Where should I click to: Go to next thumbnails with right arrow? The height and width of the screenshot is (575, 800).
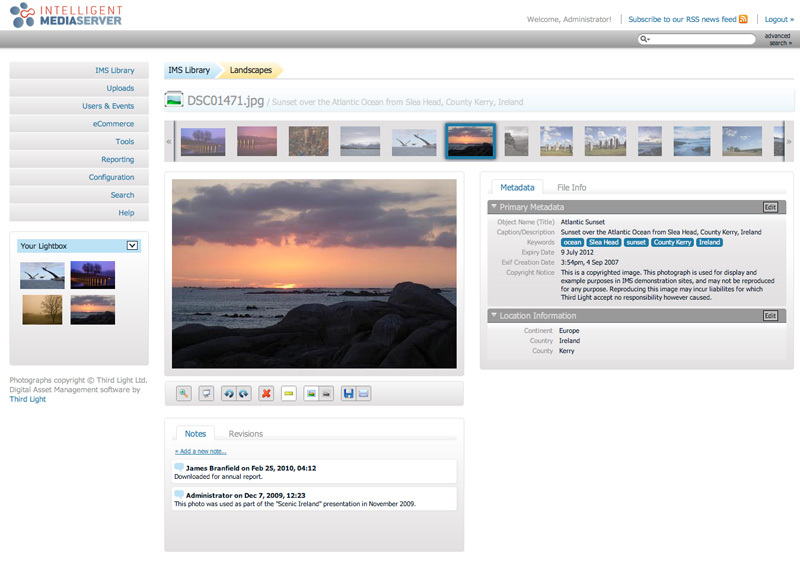(789, 141)
